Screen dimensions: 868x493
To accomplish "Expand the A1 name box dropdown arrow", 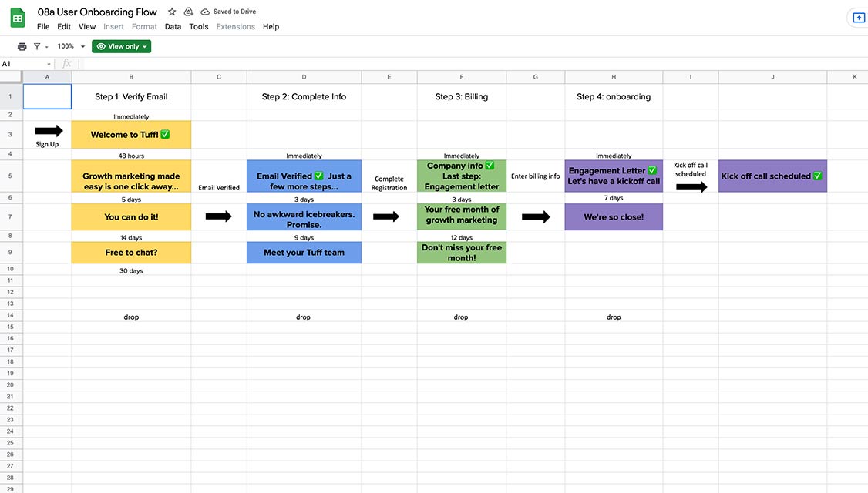I will (49, 64).
